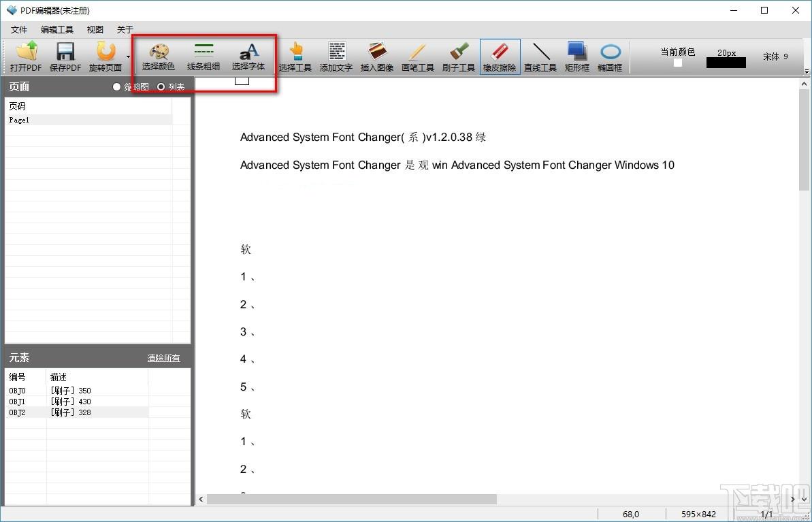The width and height of the screenshot is (812, 522).
Task: Rotate the page with 旋转页面
Action: 105,57
